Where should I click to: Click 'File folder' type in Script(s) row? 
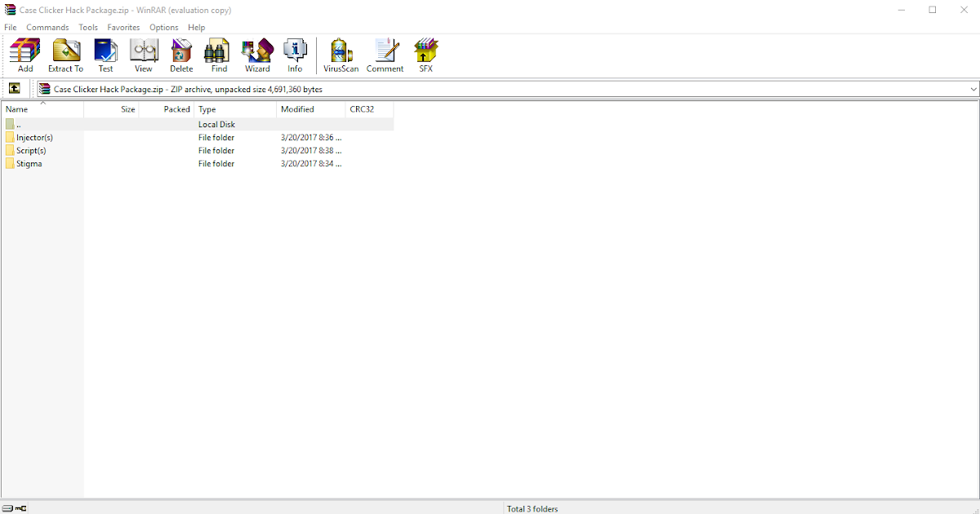[216, 151]
